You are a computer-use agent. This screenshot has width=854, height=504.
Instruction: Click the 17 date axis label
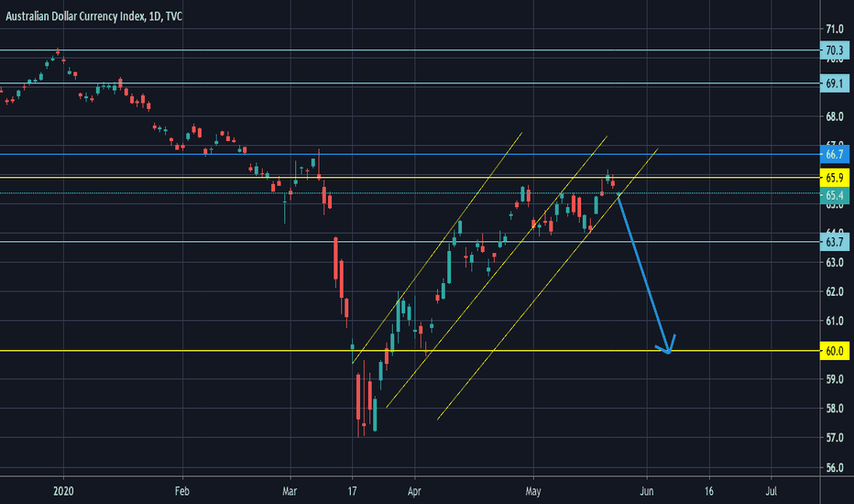(353, 491)
